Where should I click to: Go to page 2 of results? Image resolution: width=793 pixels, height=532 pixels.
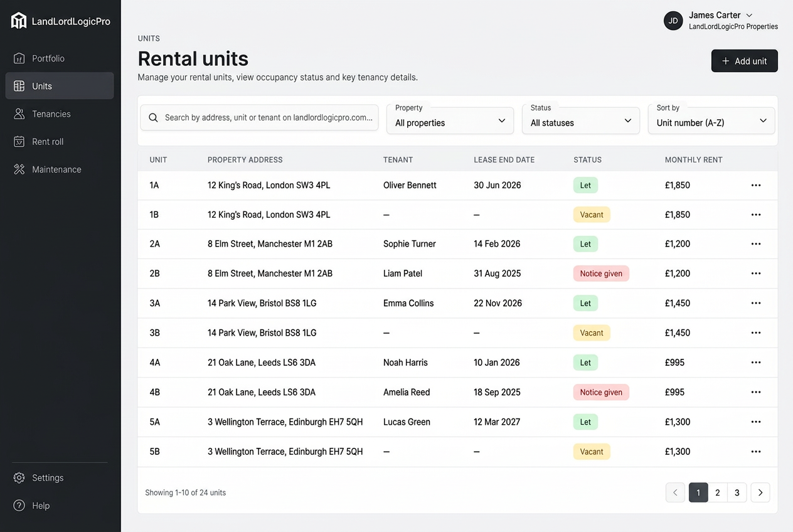point(718,492)
